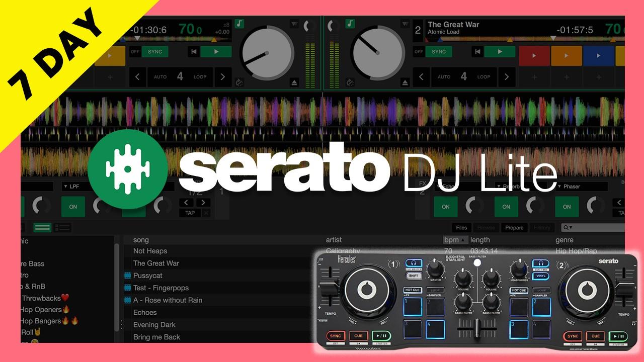This screenshot has height=362, width=644.
Task: Click the slip/censor icon beside deck 2 platter
Action: 351,82
